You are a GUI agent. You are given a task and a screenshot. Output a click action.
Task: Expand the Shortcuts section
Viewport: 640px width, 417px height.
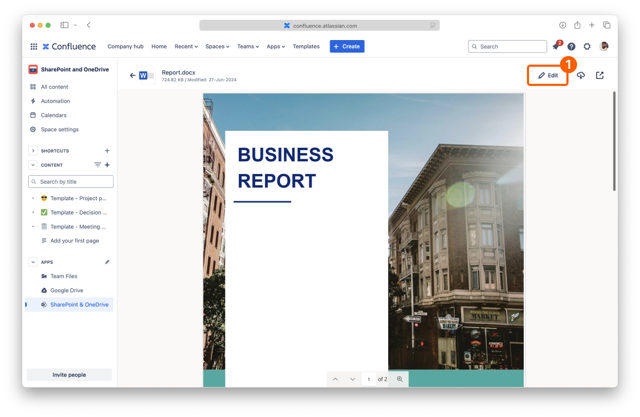pyautogui.click(x=33, y=151)
